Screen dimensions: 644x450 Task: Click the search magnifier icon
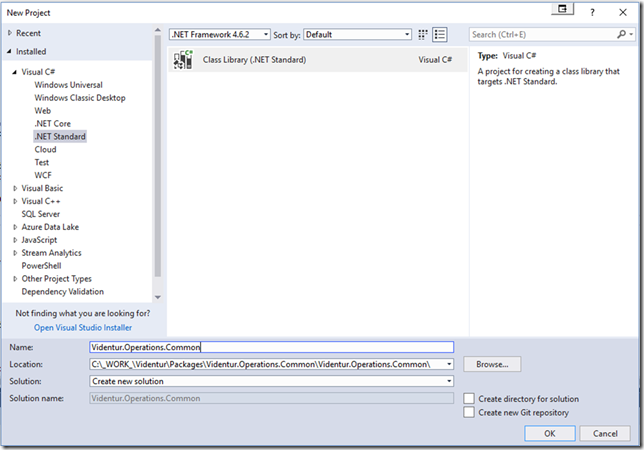click(x=621, y=34)
